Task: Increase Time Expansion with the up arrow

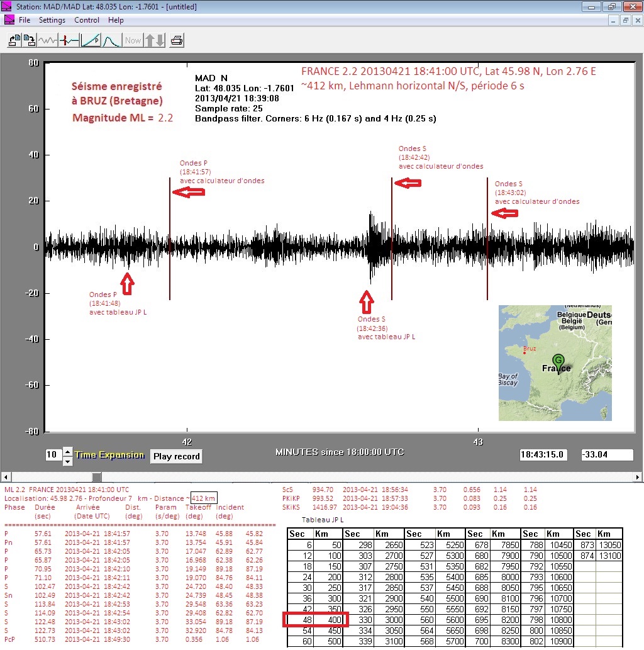Action: [68, 451]
